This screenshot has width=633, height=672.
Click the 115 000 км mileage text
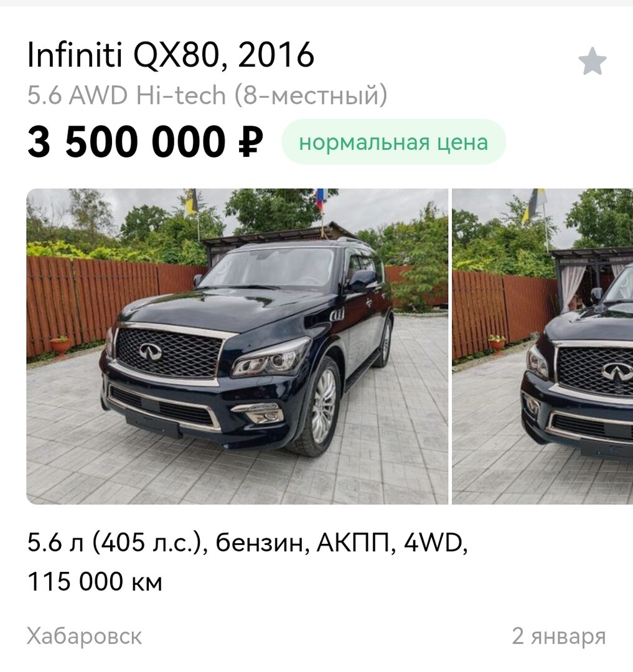(95, 582)
